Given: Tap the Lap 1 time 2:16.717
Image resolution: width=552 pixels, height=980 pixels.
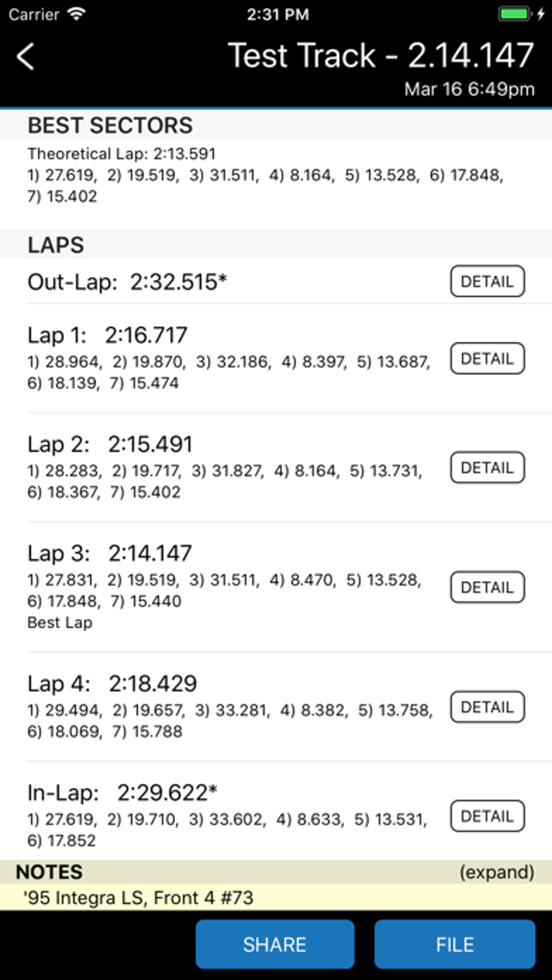Looking at the screenshot, I should pos(146,335).
